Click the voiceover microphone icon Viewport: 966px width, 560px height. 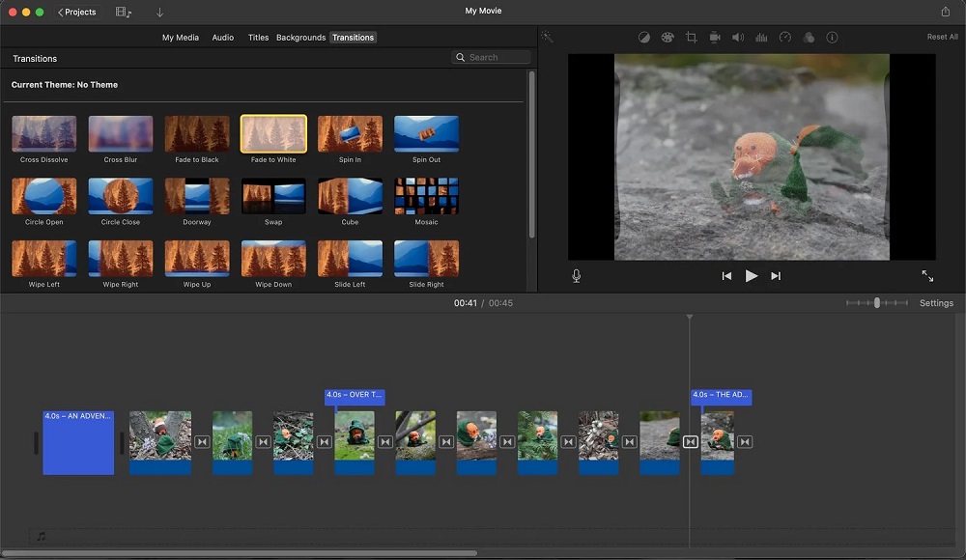[x=577, y=276]
